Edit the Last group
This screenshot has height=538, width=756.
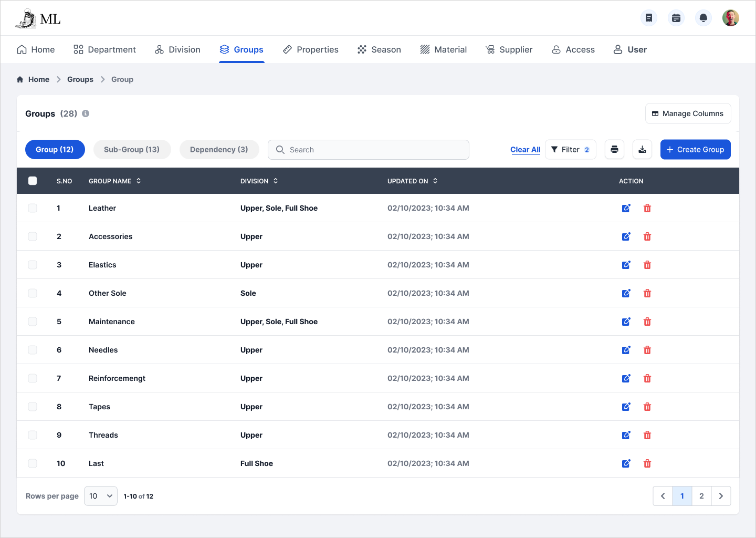click(x=626, y=463)
